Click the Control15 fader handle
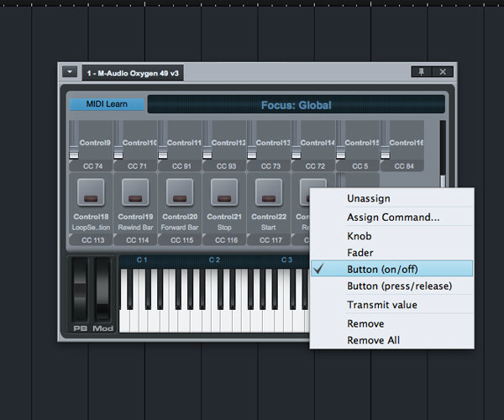 [x=341, y=153]
